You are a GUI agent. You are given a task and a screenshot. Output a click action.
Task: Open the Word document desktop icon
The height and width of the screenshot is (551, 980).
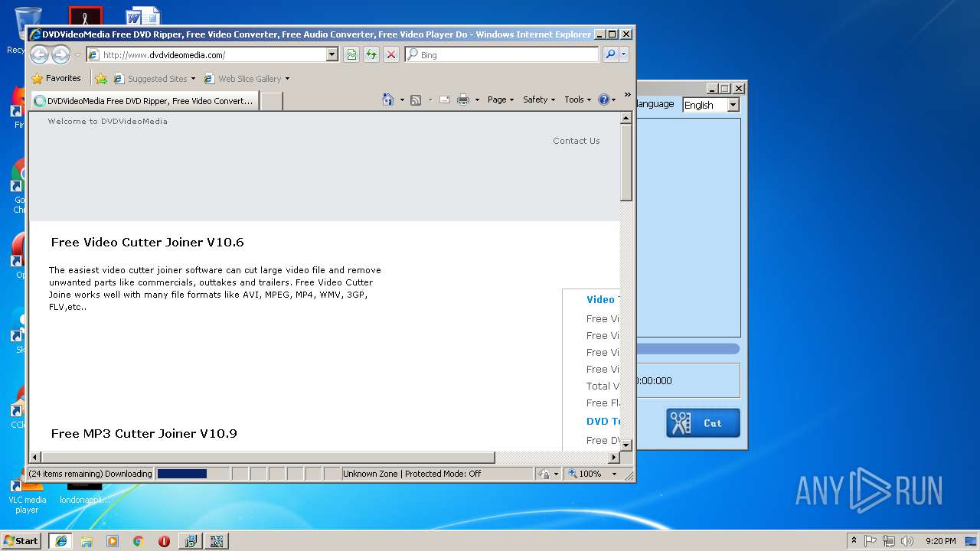(x=142, y=15)
